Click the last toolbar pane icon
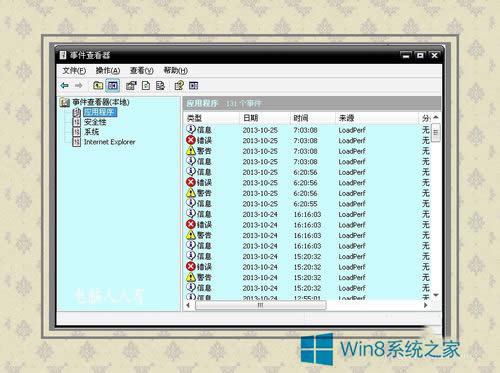This screenshot has height=373, width=500. [x=194, y=85]
